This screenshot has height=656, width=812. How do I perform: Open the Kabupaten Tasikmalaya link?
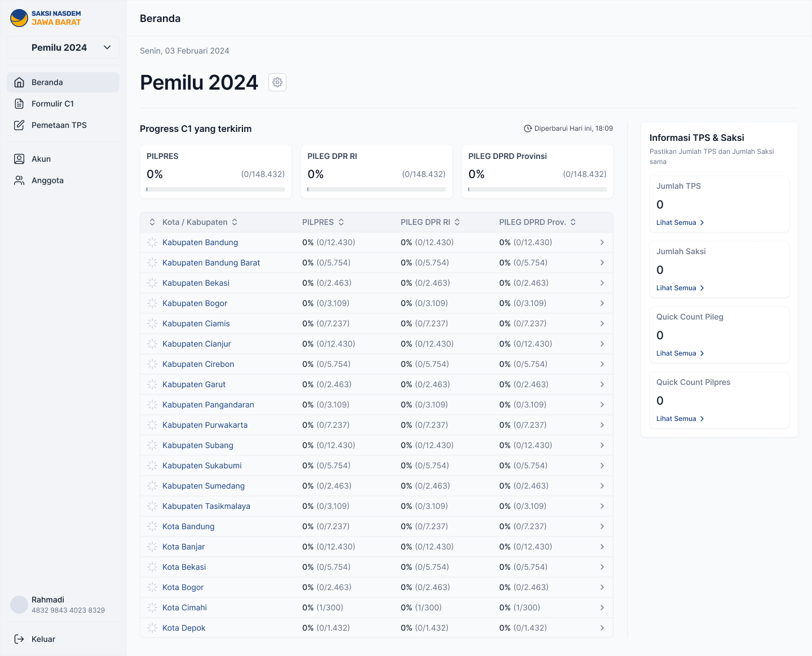[x=206, y=506]
